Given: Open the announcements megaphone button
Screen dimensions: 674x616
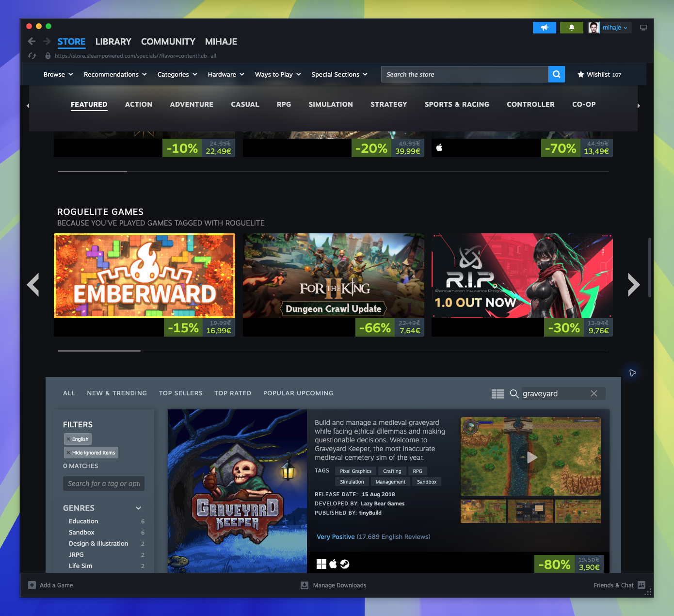Looking at the screenshot, I should click(545, 28).
